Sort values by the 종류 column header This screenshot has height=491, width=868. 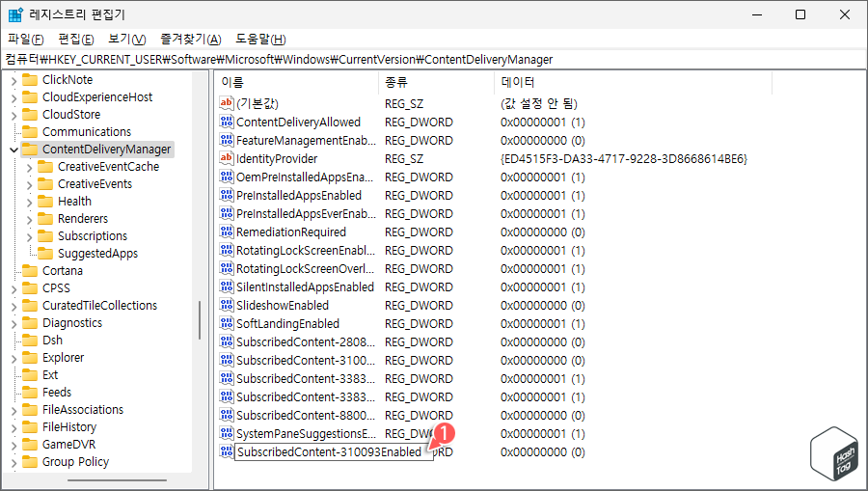point(436,83)
